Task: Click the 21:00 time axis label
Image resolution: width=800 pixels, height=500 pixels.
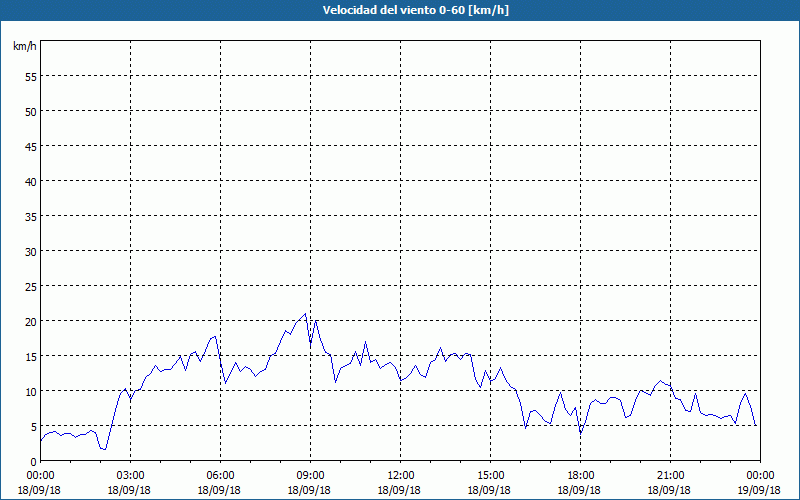Action: (670, 476)
